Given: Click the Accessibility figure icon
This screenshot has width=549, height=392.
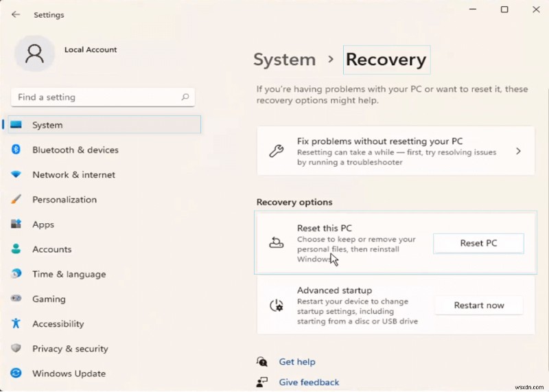Looking at the screenshot, I should (x=16, y=323).
